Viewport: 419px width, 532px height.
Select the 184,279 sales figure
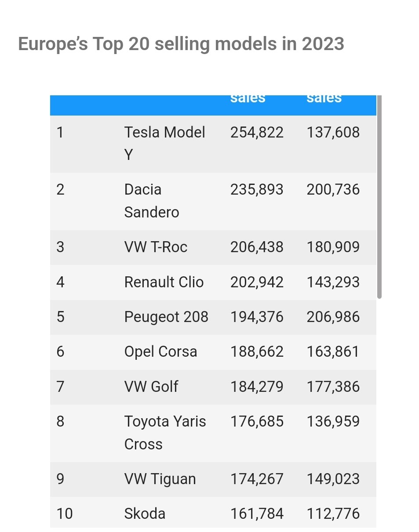click(x=257, y=387)
